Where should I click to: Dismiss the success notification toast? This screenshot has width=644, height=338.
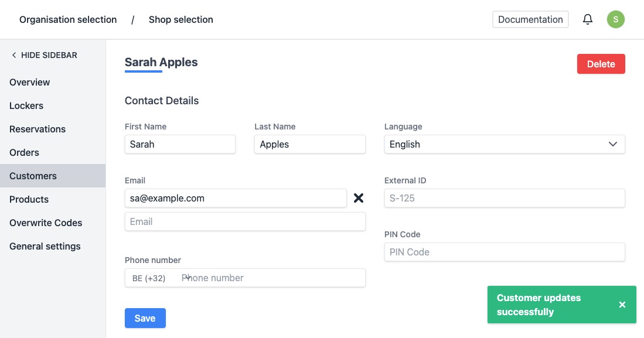pos(622,305)
